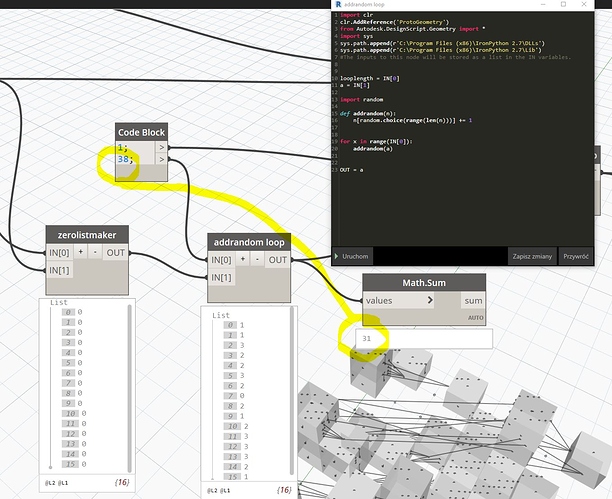Click the IN[0] port on zerolistmaker
The height and width of the screenshot is (499, 612).
point(59,253)
